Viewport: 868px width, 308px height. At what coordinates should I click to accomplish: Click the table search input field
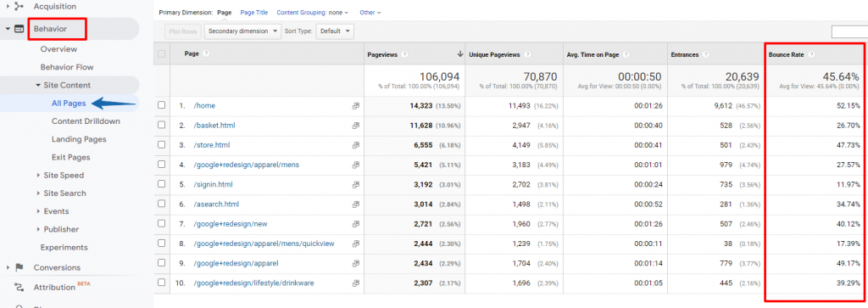(x=849, y=32)
